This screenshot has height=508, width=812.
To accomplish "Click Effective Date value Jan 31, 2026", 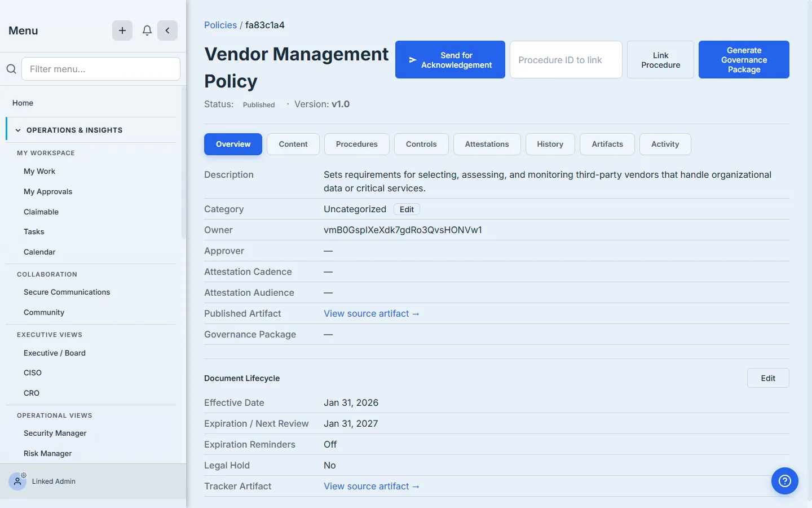I will tap(351, 402).
